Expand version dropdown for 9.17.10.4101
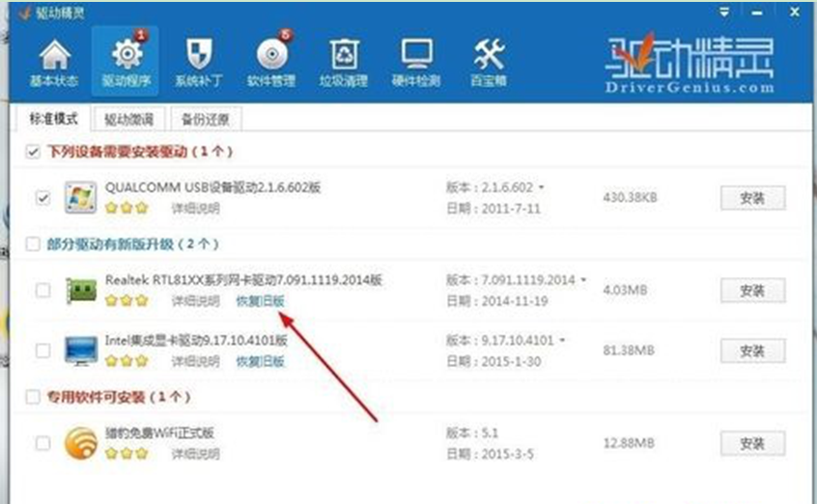This screenshot has width=817, height=504. point(562,340)
